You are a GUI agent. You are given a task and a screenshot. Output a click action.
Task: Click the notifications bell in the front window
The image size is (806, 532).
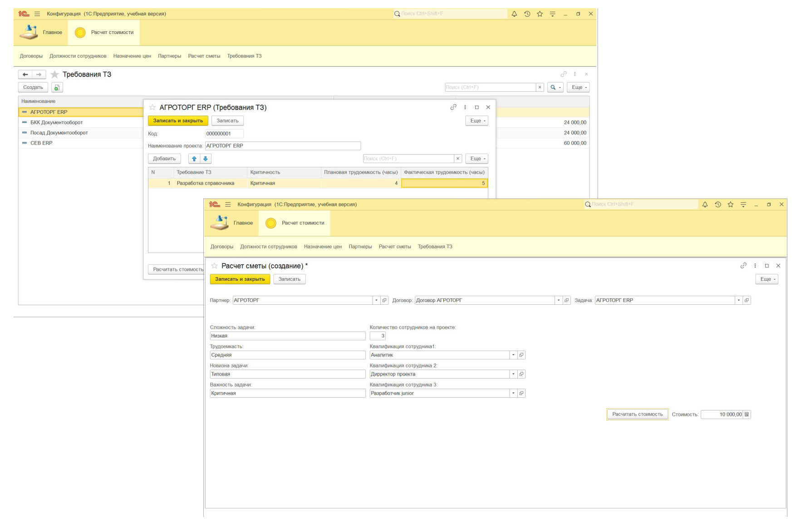point(705,205)
